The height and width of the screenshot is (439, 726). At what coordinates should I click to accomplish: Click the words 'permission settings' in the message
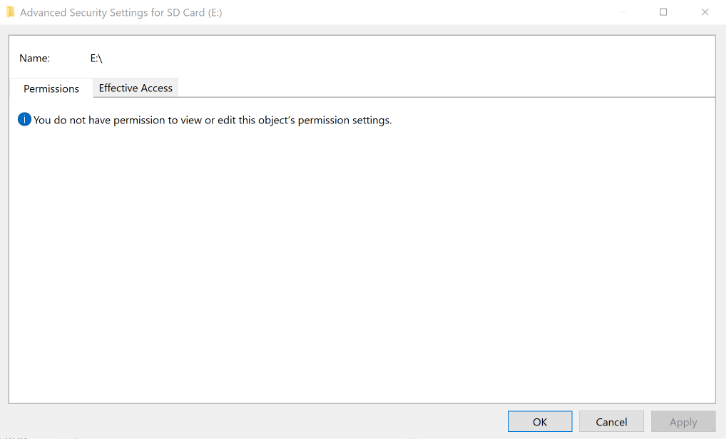pyautogui.click(x=344, y=120)
